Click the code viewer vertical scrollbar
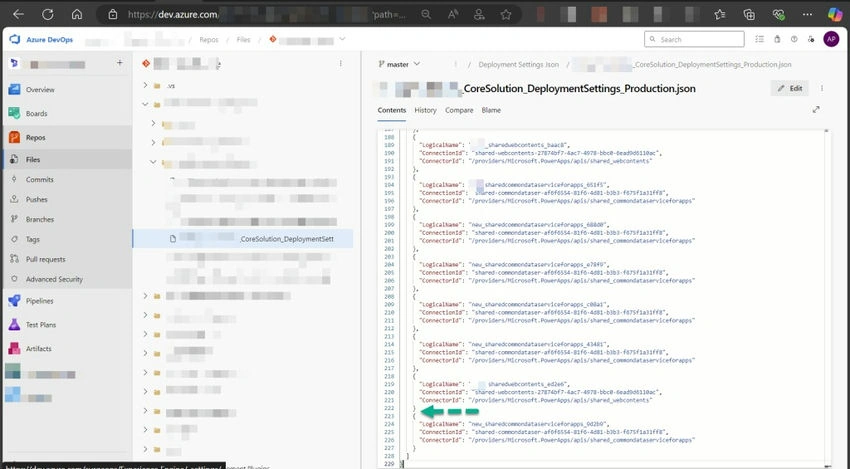 pos(827,298)
